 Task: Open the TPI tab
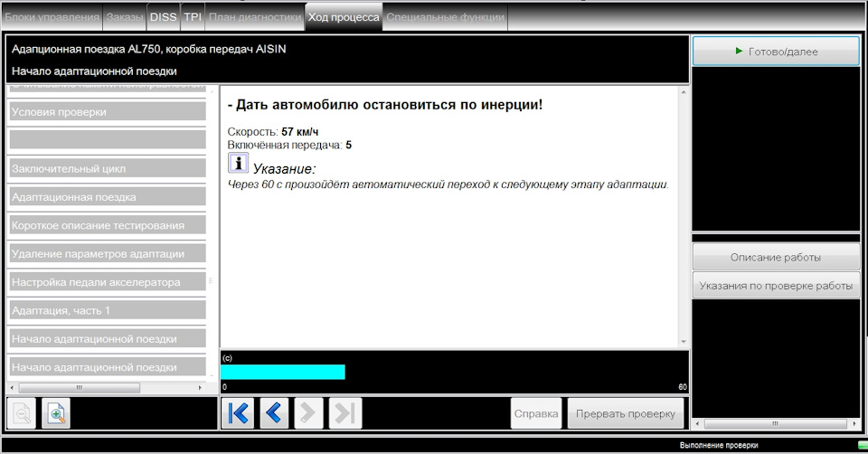point(193,17)
